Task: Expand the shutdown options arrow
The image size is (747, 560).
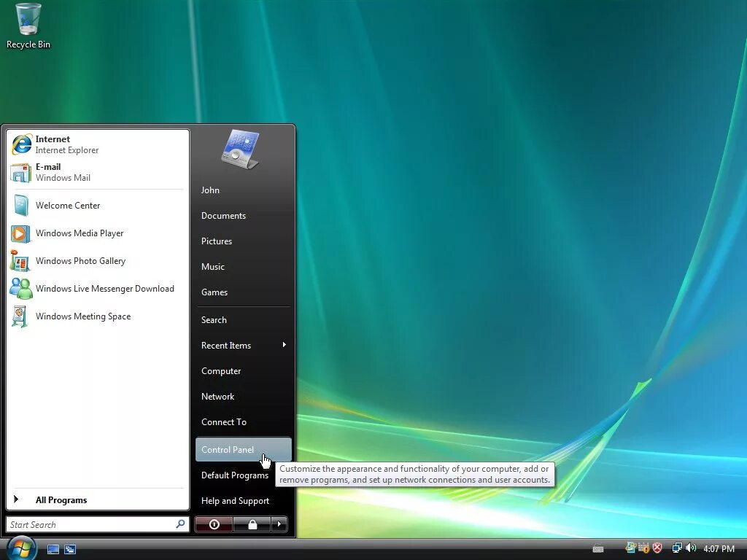Action: (x=279, y=524)
